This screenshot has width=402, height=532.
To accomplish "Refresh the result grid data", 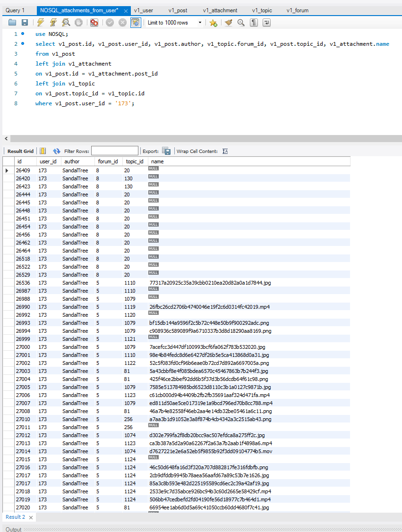I will click(x=57, y=151).
